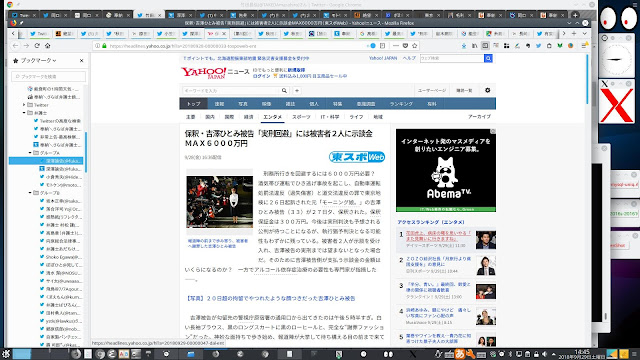Click the xeyes widget
Screen dimensions: 640x360
click(619, 18)
